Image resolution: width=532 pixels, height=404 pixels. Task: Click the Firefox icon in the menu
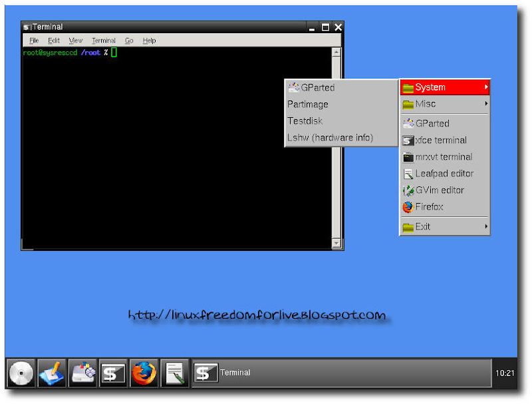[408, 207]
